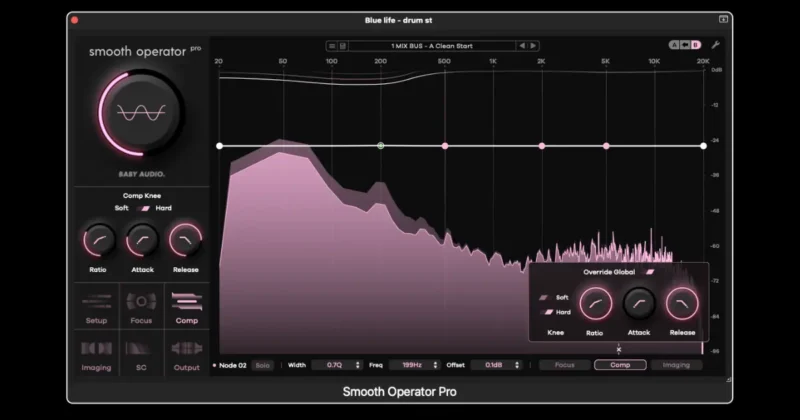800x420 pixels.
Task: Click the Width value 0.7Q field
Action: [x=333, y=365]
